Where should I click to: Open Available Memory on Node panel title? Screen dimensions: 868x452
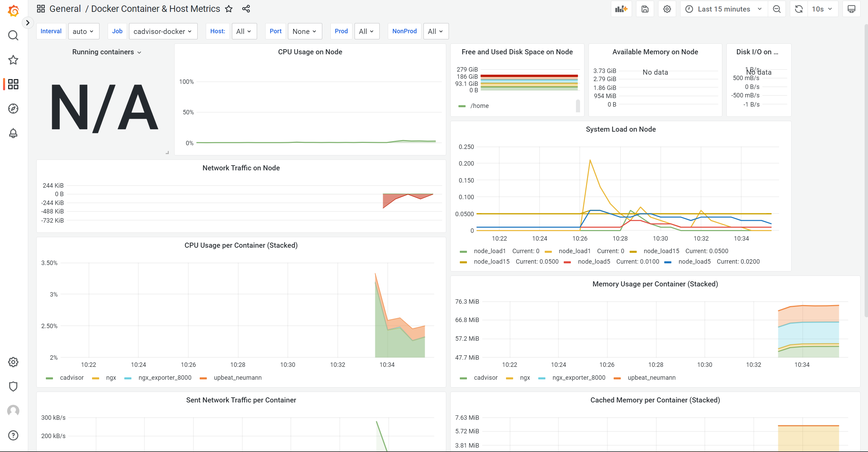click(x=655, y=52)
